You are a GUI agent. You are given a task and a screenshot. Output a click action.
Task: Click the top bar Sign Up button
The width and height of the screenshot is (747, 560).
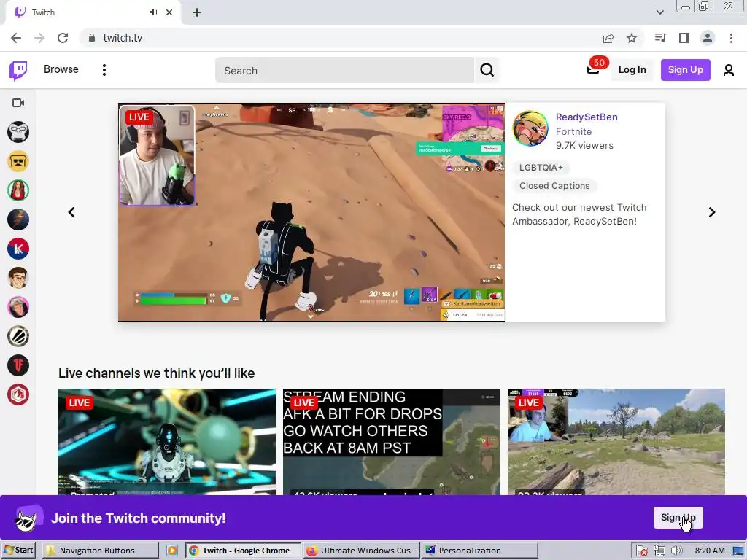[x=685, y=70]
